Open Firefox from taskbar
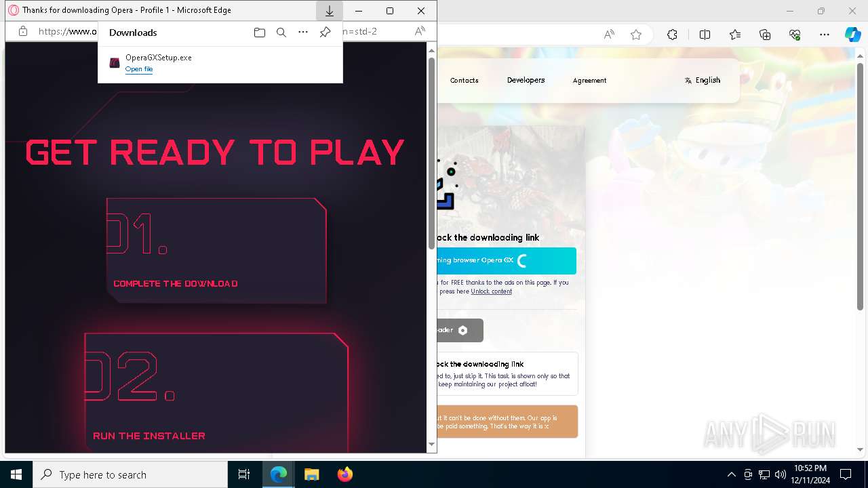 click(x=344, y=474)
